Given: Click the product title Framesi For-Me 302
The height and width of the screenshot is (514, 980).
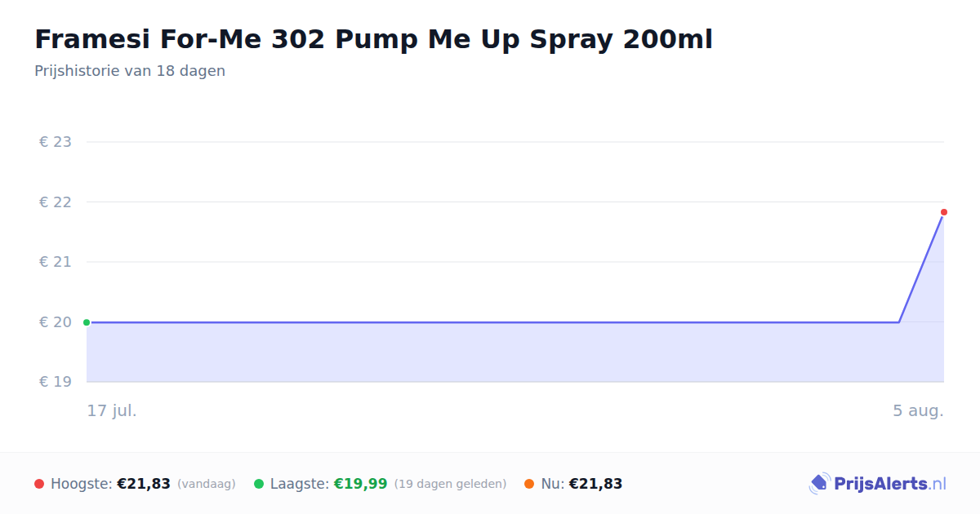Looking at the screenshot, I should click(x=373, y=39).
